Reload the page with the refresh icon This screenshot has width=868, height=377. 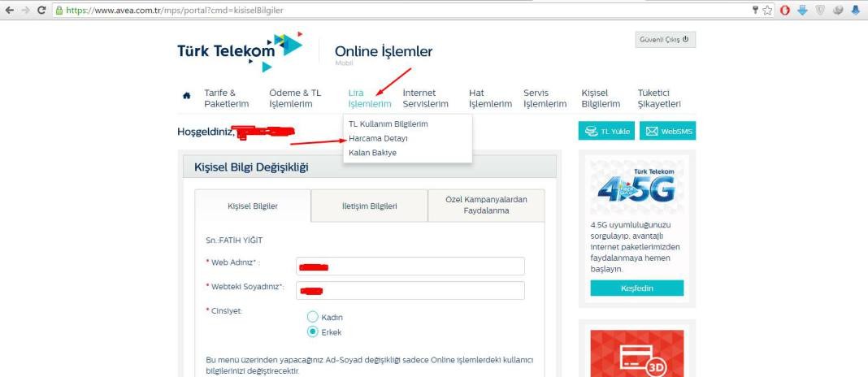[x=41, y=10]
